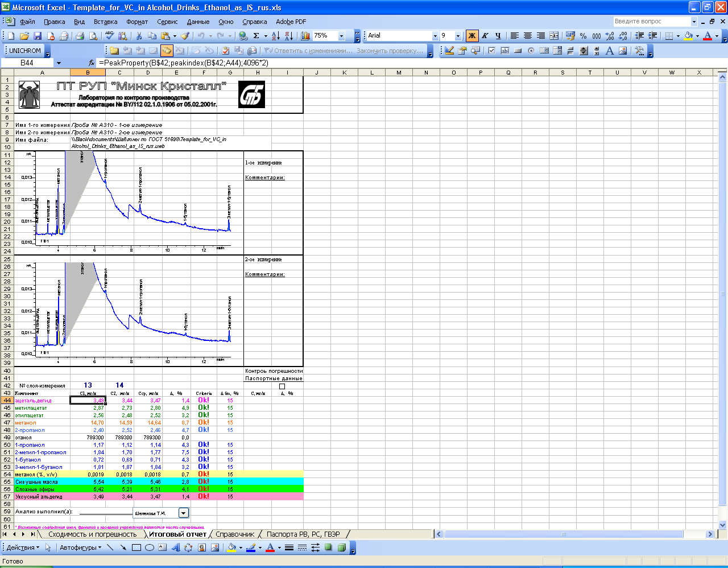Create a new workbook with the toolbar icon
This screenshot has height=568, width=728.
click(11, 36)
